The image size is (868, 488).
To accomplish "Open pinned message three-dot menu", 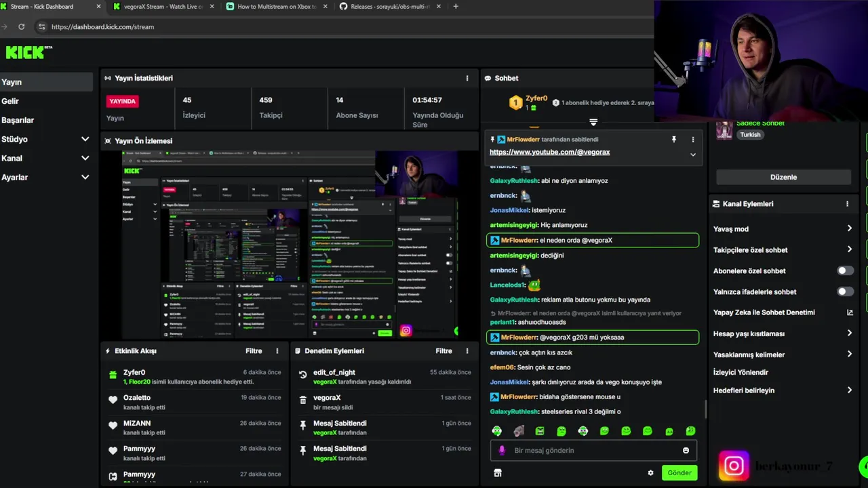I will pos(692,140).
